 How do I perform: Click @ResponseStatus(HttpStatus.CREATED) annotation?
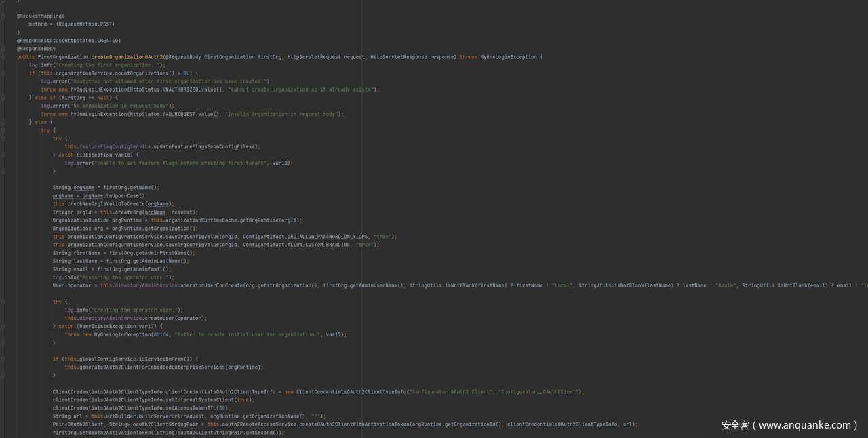click(x=68, y=41)
